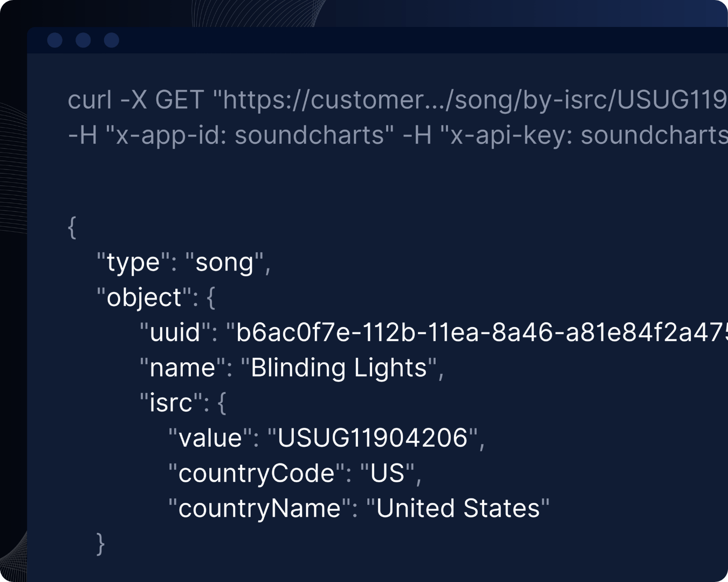
Task: Click the "name" key
Action: pos(182,368)
